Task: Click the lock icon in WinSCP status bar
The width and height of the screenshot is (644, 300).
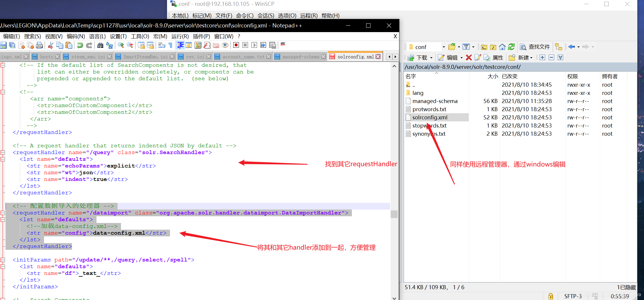Action: (x=550, y=296)
